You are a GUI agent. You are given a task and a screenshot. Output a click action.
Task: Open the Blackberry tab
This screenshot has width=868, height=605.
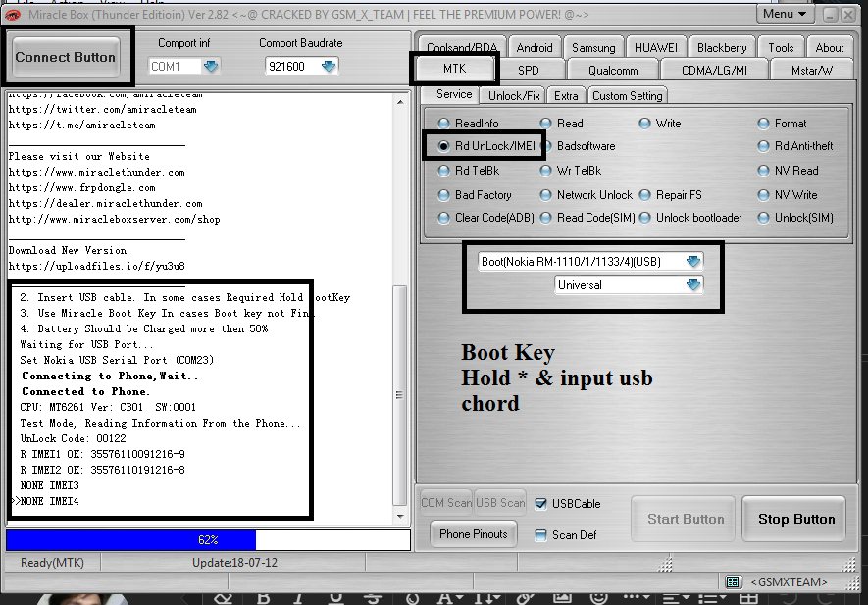[x=722, y=48]
